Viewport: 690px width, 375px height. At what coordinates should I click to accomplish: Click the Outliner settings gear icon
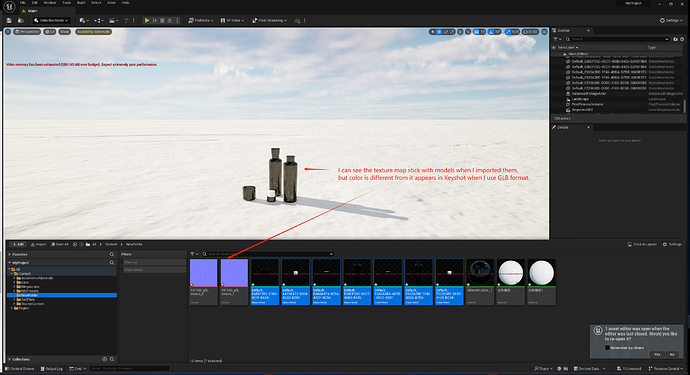point(682,39)
